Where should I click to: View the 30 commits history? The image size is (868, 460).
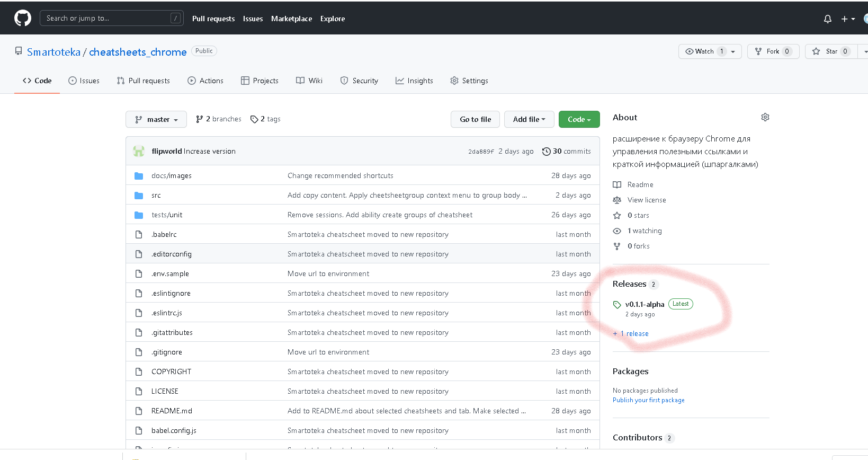click(567, 152)
